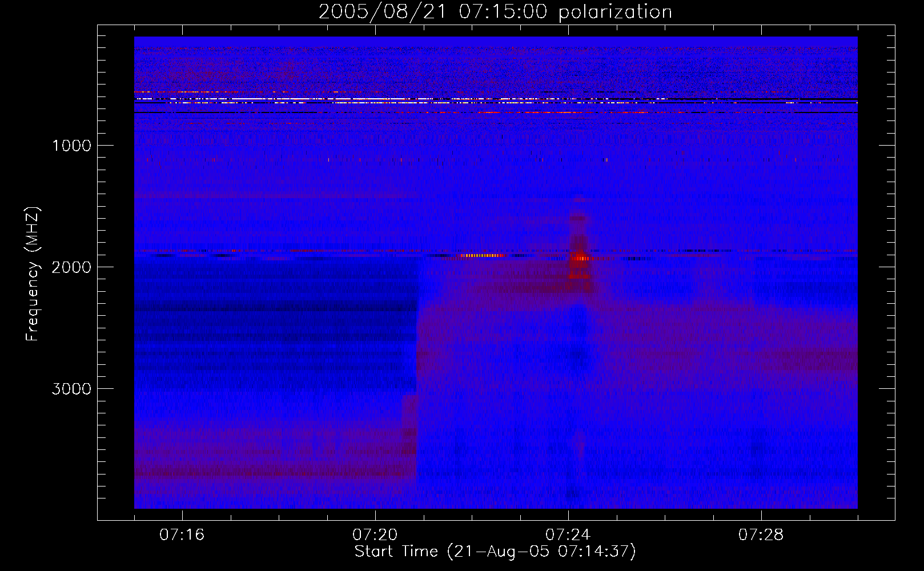This screenshot has width=924, height=571.
Task: Select the 'Frequency (MHZ)' axis label
Action: pyautogui.click(x=33, y=274)
